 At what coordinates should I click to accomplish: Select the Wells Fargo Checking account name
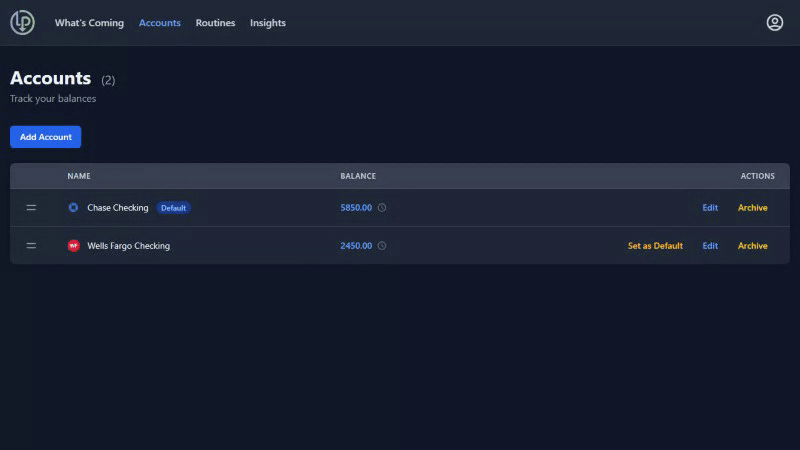pyautogui.click(x=129, y=246)
